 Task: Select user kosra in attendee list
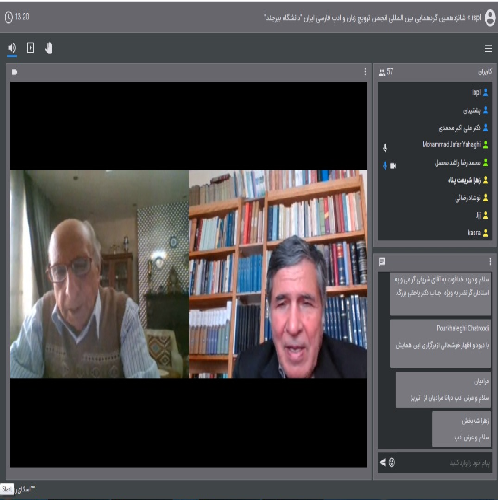coord(474,233)
